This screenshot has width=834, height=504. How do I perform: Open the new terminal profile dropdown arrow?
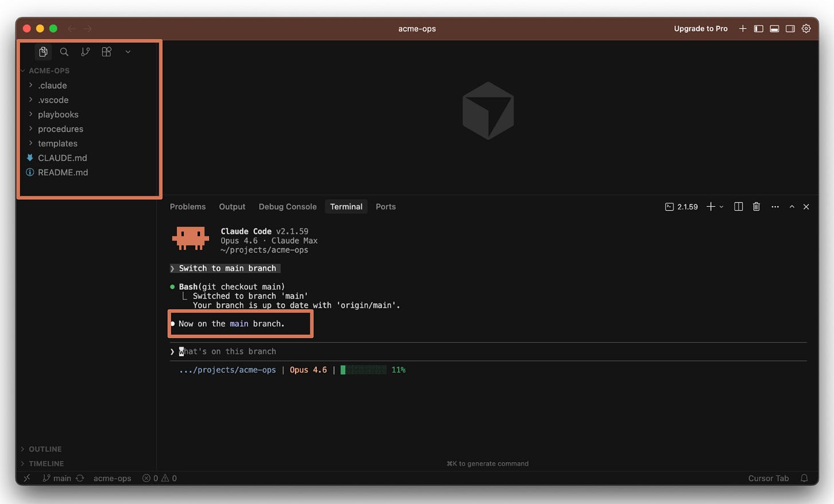click(x=721, y=207)
